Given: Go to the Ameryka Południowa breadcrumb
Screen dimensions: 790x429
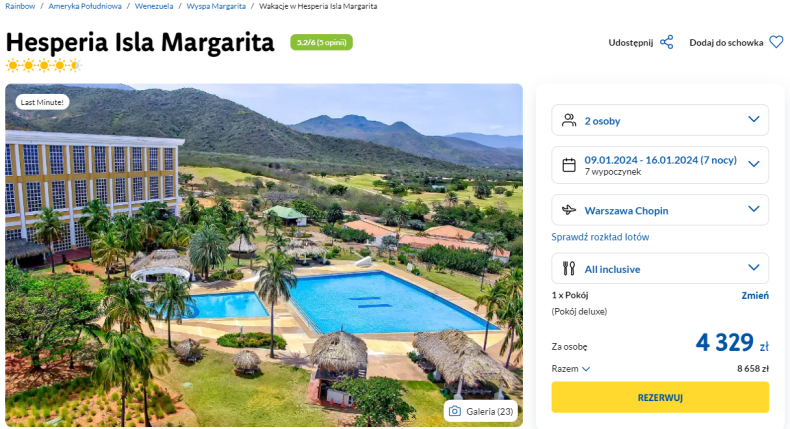Looking at the screenshot, I should point(85,6).
